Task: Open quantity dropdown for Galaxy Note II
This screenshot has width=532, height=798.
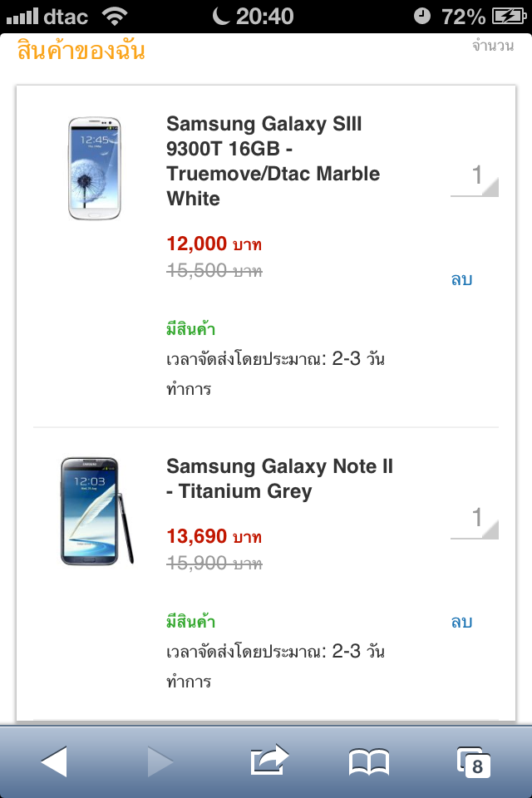Action: click(x=475, y=520)
